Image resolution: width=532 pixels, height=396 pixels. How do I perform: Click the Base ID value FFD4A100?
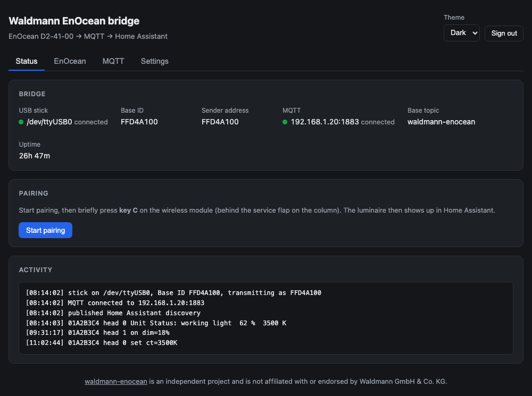139,122
